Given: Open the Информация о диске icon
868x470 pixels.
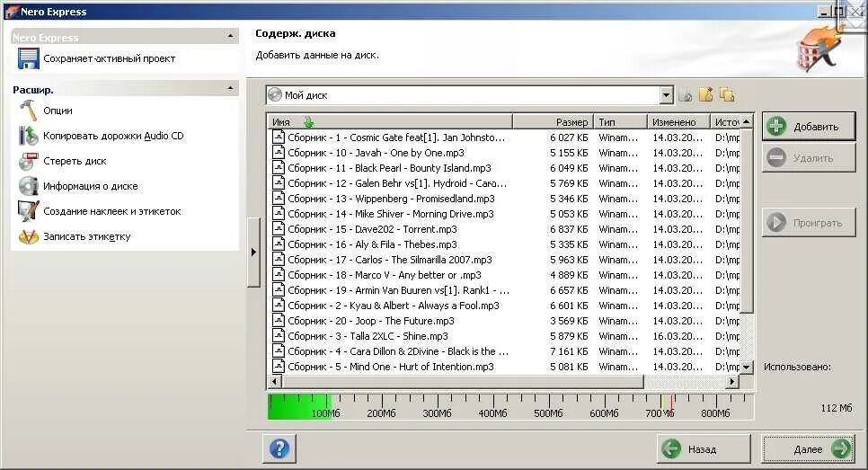Looking at the screenshot, I should [28, 186].
